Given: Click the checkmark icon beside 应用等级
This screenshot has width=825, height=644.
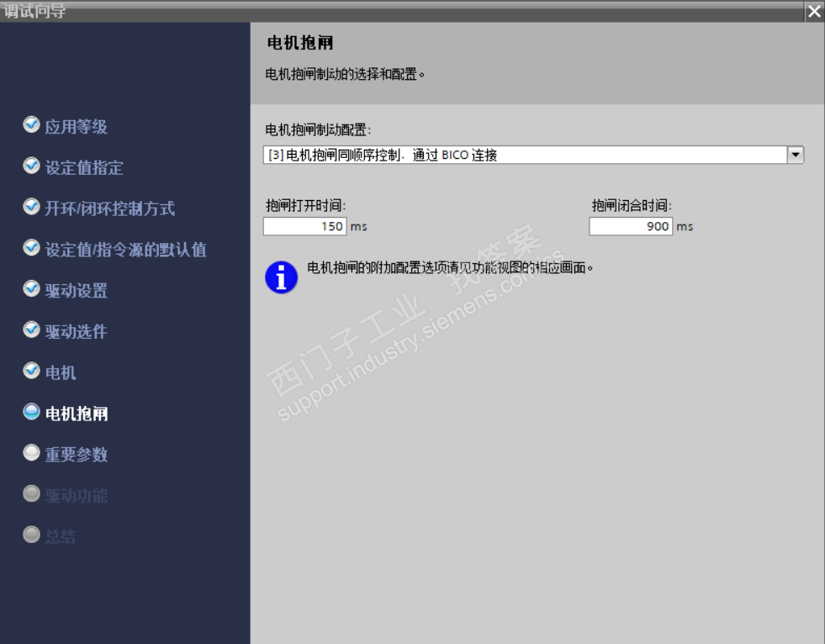Looking at the screenshot, I should pos(32,124).
